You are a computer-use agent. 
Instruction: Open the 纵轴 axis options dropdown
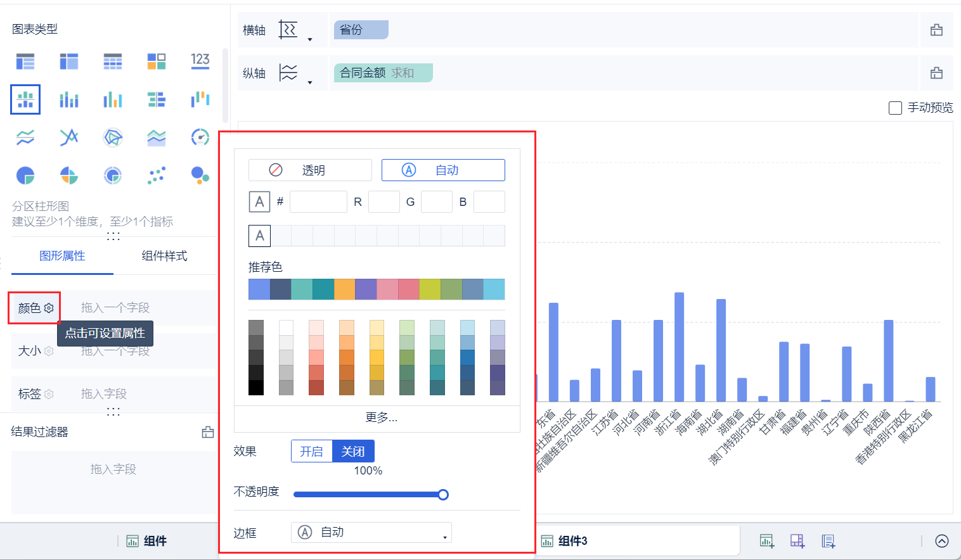(x=310, y=82)
